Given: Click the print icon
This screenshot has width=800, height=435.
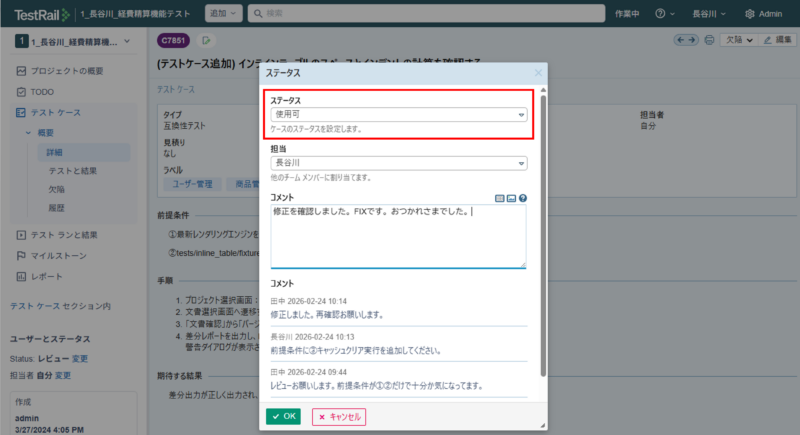Looking at the screenshot, I should pyautogui.click(x=709, y=40).
